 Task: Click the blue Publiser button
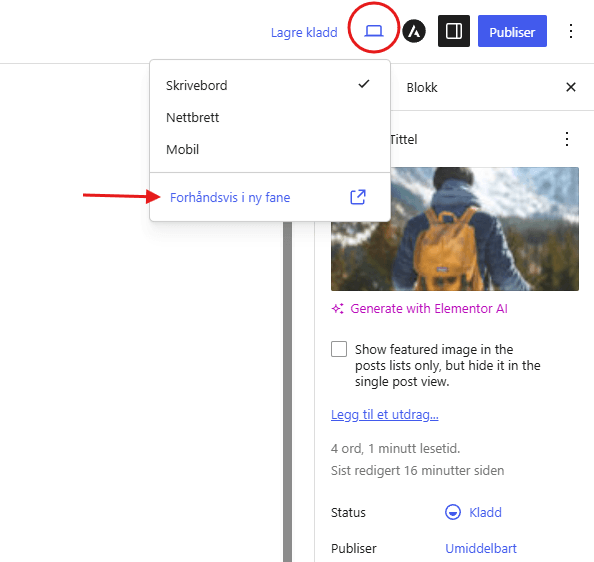(x=512, y=31)
